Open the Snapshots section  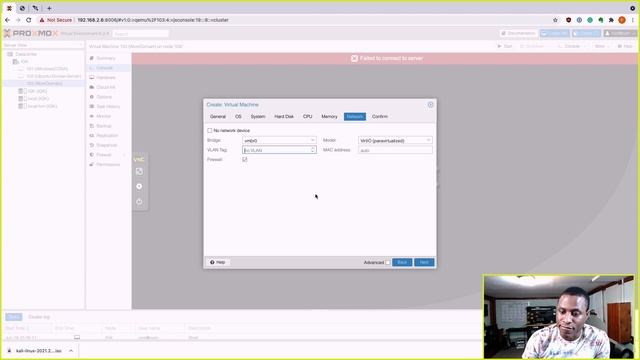click(x=107, y=145)
